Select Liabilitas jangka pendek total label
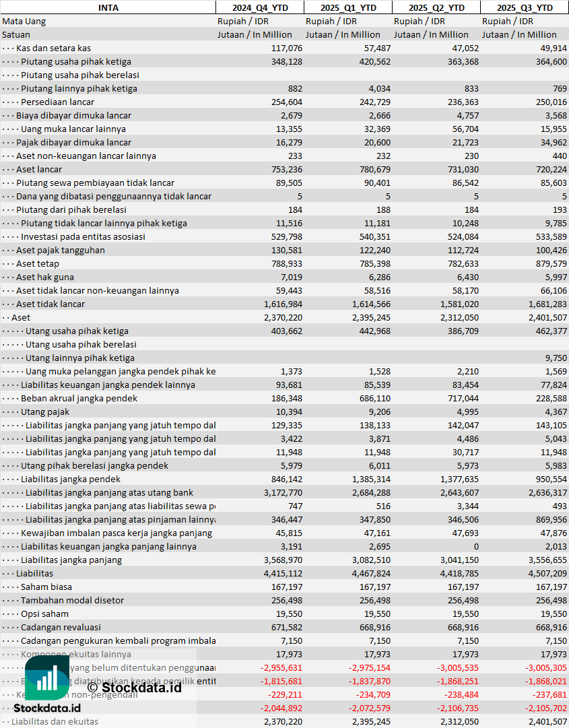This screenshot has width=569, height=728. [x=71, y=479]
